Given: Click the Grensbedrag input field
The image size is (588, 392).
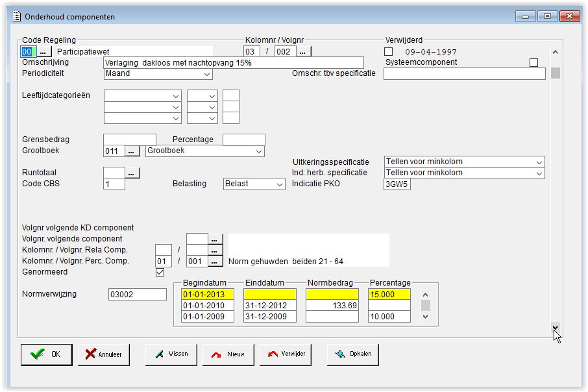Looking at the screenshot, I should pos(129,140).
